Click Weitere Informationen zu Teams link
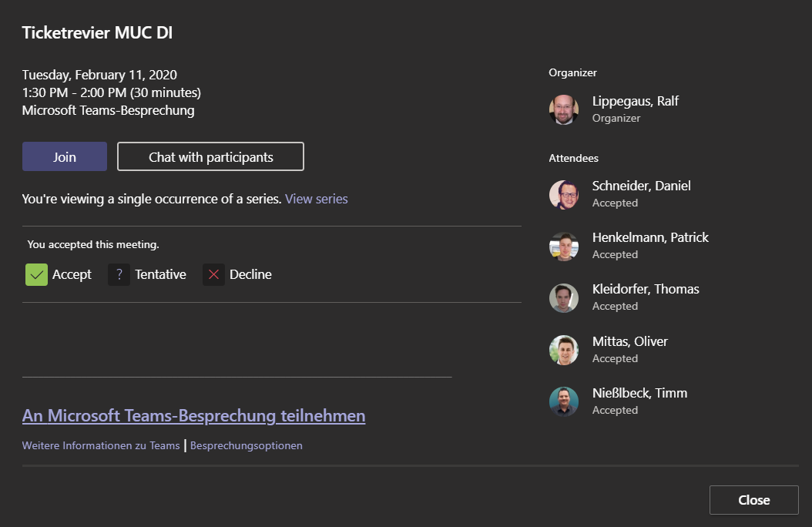The width and height of the screenshot is (812, 527). pos(101,445)
